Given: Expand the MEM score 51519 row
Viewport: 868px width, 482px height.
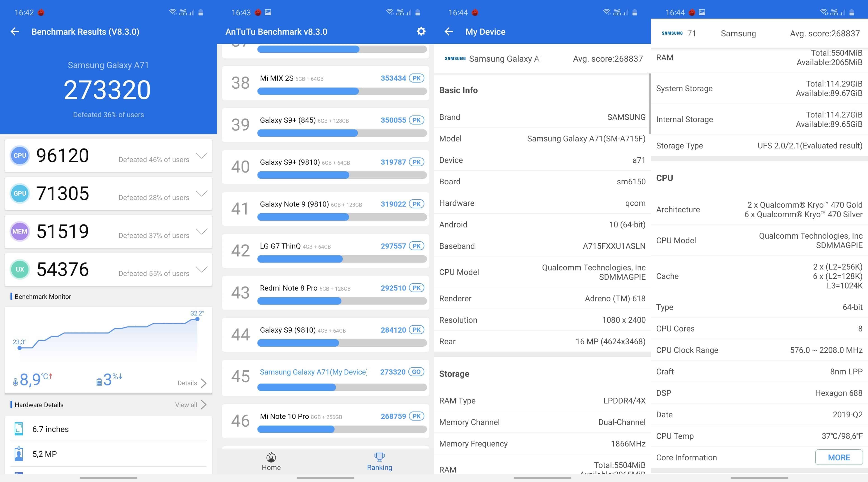Looking at the screenshot, I should (201, 231).
